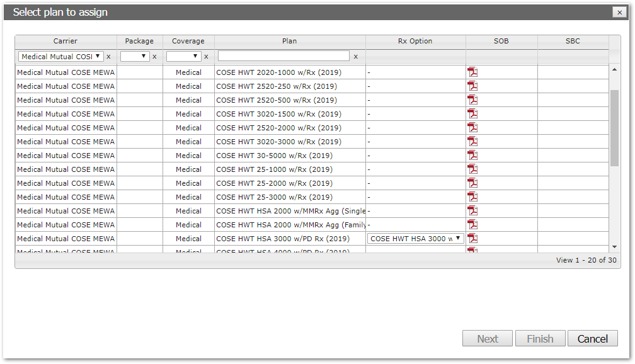Viewport: 635px width, 364px height.
Task: Open the Carrier filter dropdown
Action: [60, 56]
